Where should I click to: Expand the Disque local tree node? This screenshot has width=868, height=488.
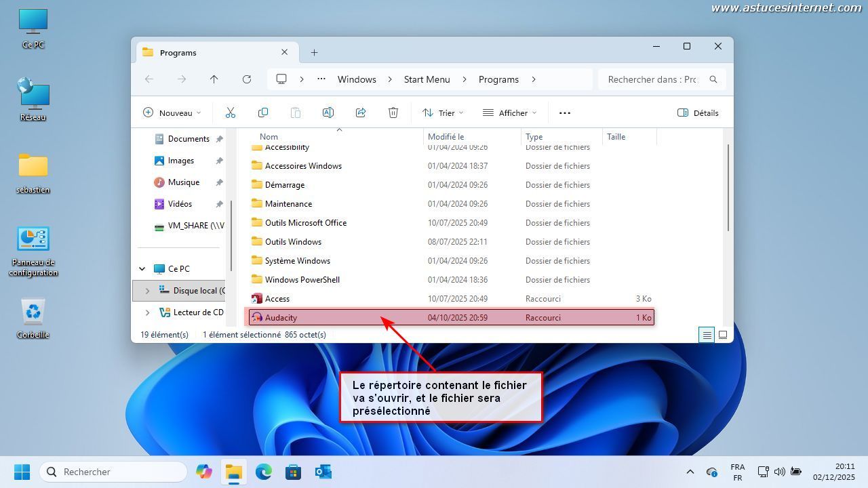147,291
